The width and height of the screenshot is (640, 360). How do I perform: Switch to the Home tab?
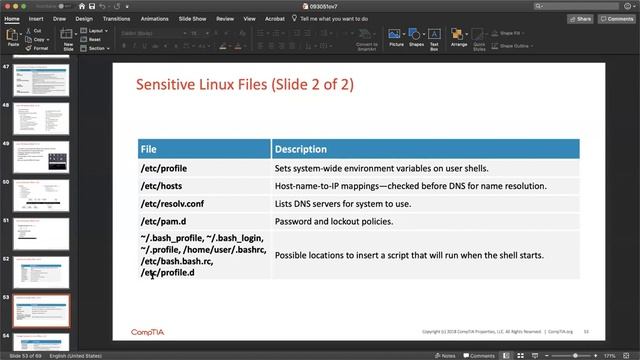[x=11, y=19]
